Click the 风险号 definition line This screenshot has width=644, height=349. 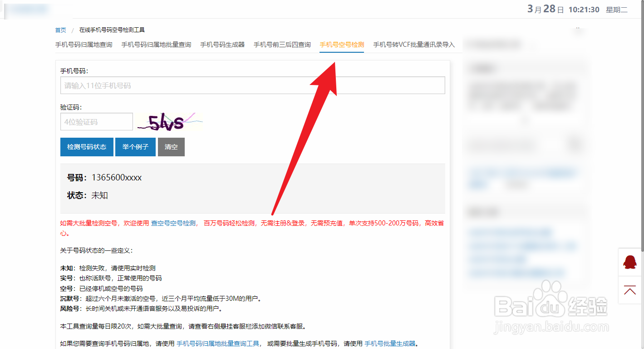pos(142,309)
